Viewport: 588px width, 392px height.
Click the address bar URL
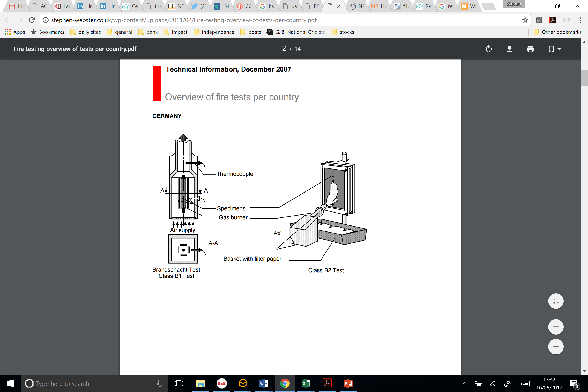(184, 20)
